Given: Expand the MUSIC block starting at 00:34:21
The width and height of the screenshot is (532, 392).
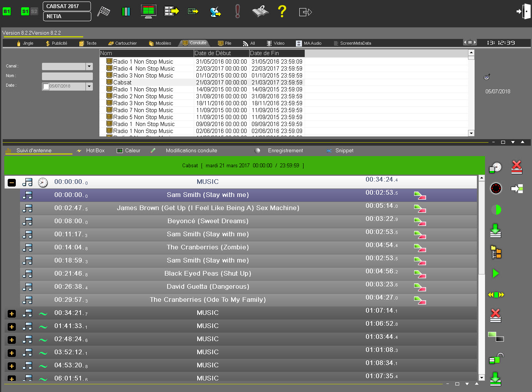Looking at the screenshot, I should 12,314.
